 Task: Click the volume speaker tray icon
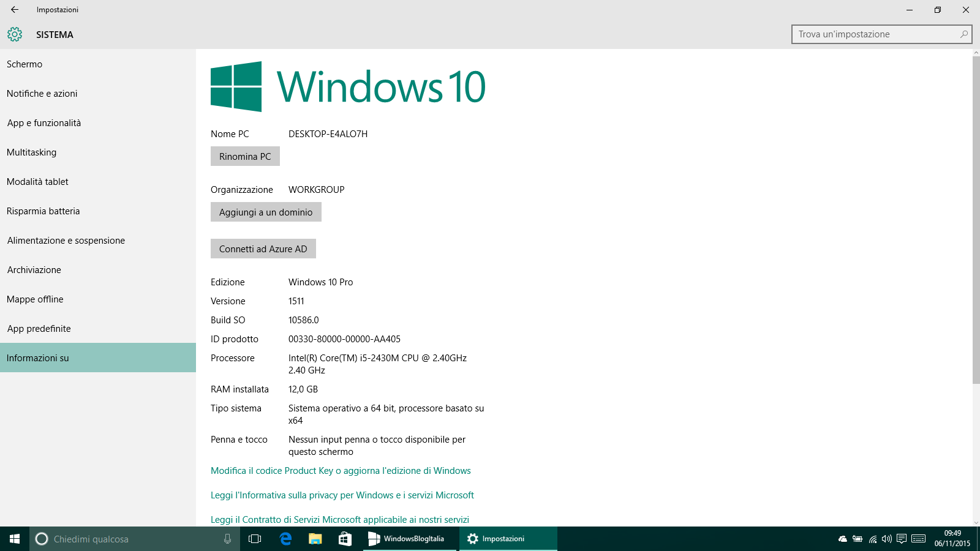(x=887, y=539)
